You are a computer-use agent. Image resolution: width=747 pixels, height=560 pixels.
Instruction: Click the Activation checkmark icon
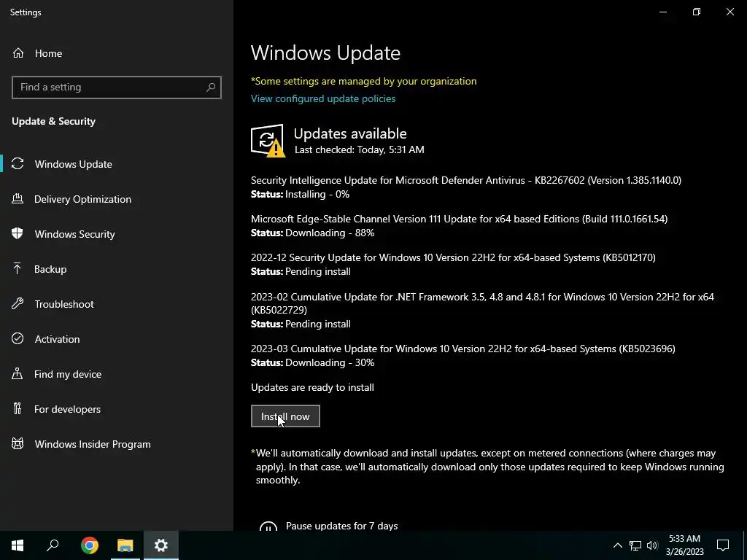(18, 338)
